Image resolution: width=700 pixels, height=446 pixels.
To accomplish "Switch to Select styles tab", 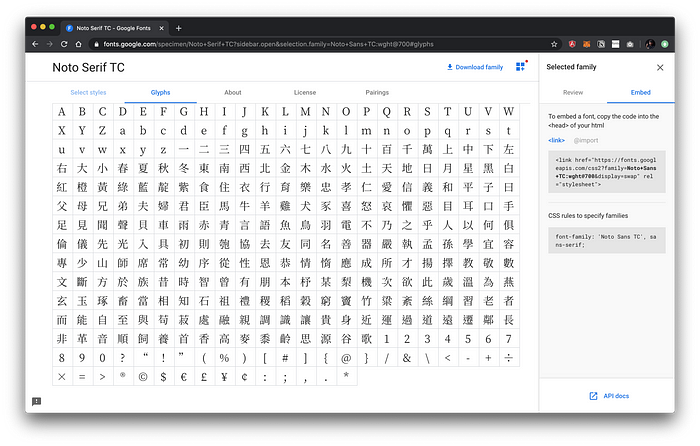I will tap(88, 92).
